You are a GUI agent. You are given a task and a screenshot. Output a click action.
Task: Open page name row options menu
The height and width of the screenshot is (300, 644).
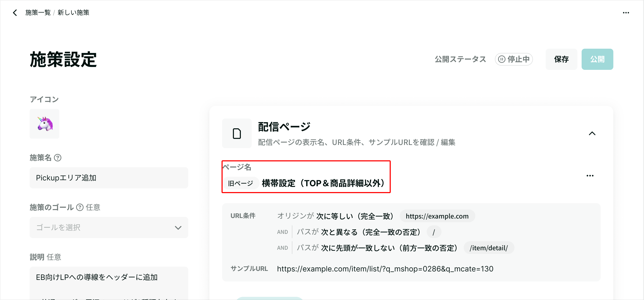pos(590,176)
